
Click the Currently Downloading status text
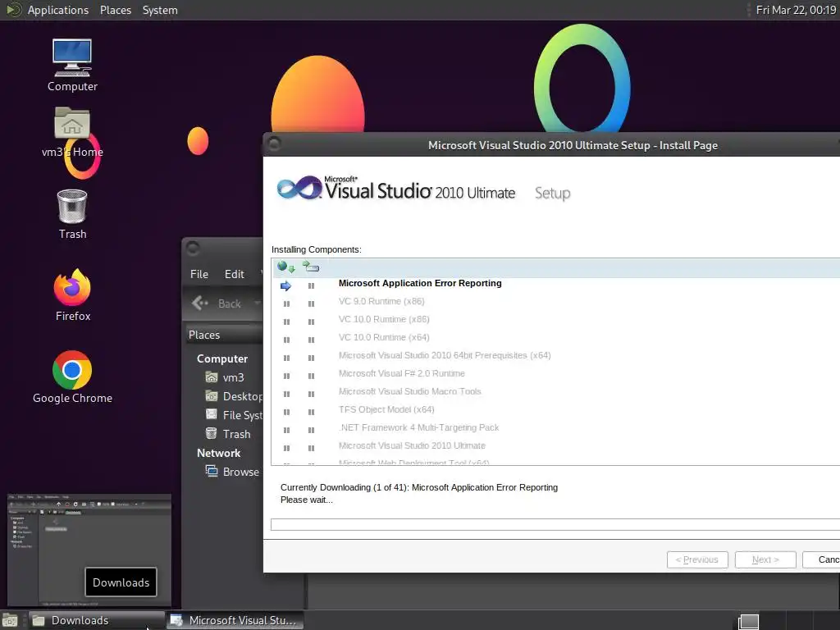(x=419, y=487)
